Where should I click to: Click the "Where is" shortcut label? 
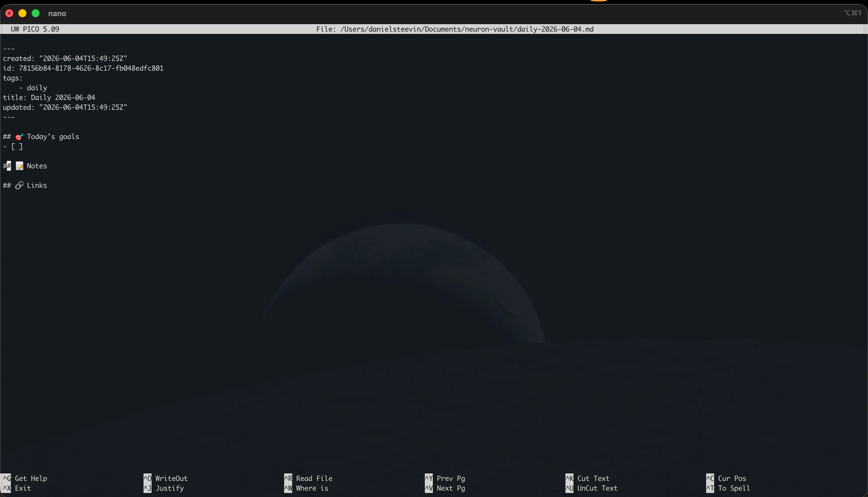point(312,488)
